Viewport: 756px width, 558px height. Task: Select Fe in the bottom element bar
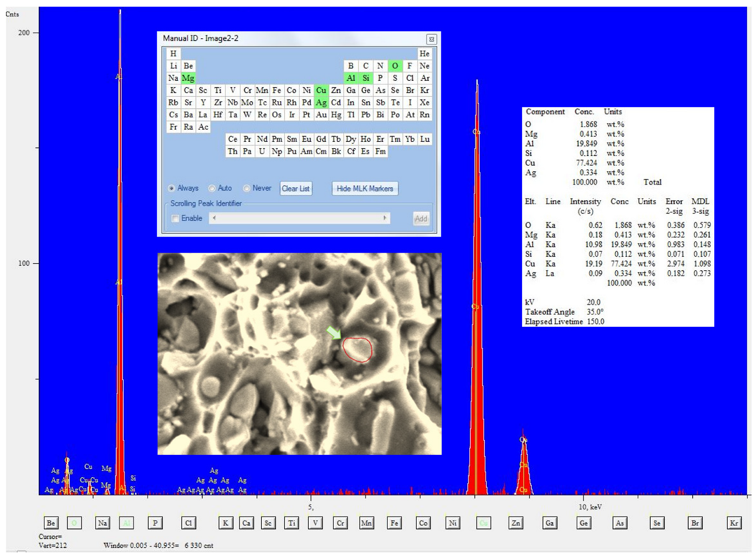tap(394, 523)
